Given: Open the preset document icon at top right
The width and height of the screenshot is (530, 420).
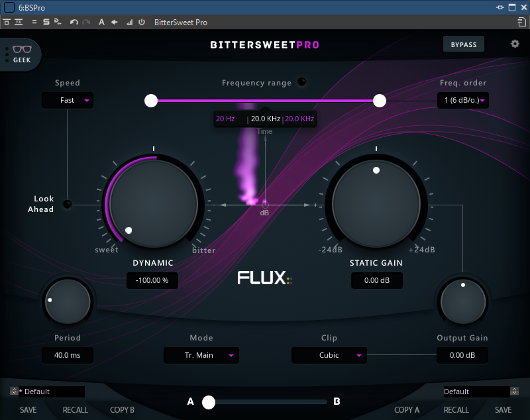Looking at the screenshot, I should point(521,22).
